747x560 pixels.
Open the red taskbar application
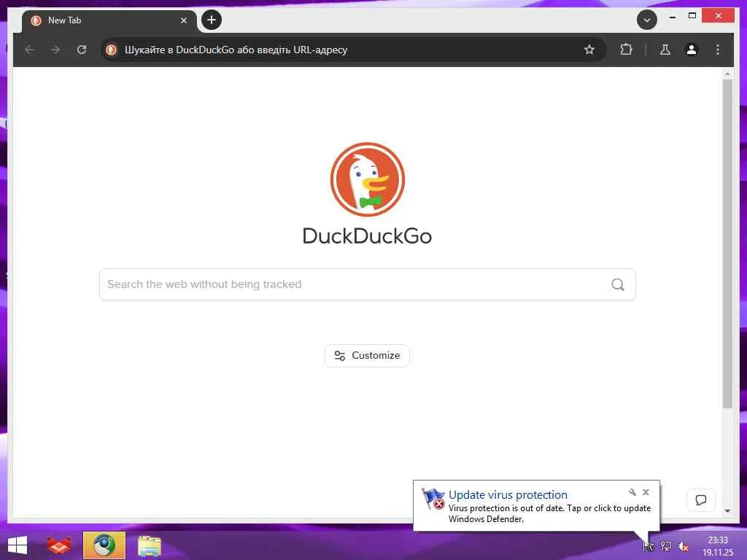[x=59, y=545]
